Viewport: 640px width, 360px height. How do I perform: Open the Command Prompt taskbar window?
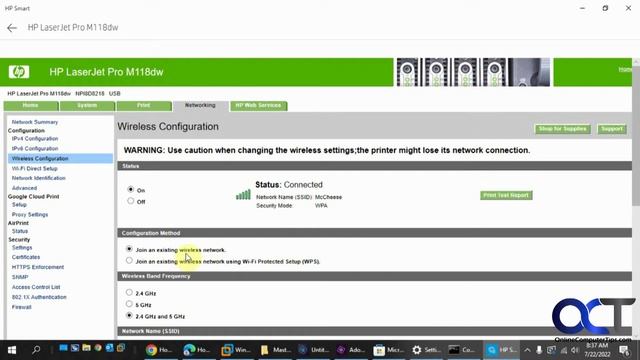[462, 350]
